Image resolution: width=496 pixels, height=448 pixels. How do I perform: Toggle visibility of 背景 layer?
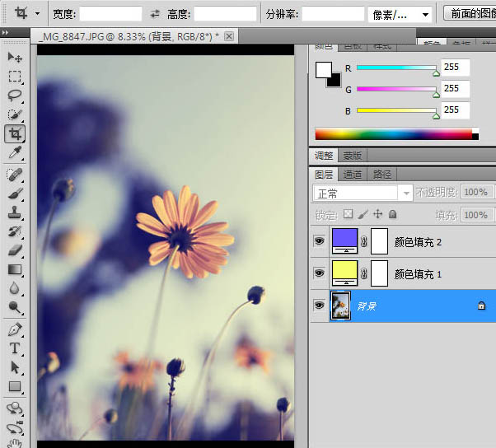(319, 306)
